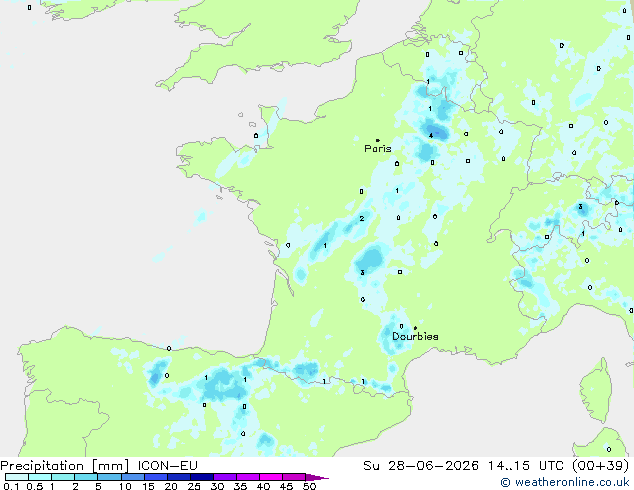Select the 10–15 mm legend swatch
Screen dimensions: 634x490
[x=133, y=477]
